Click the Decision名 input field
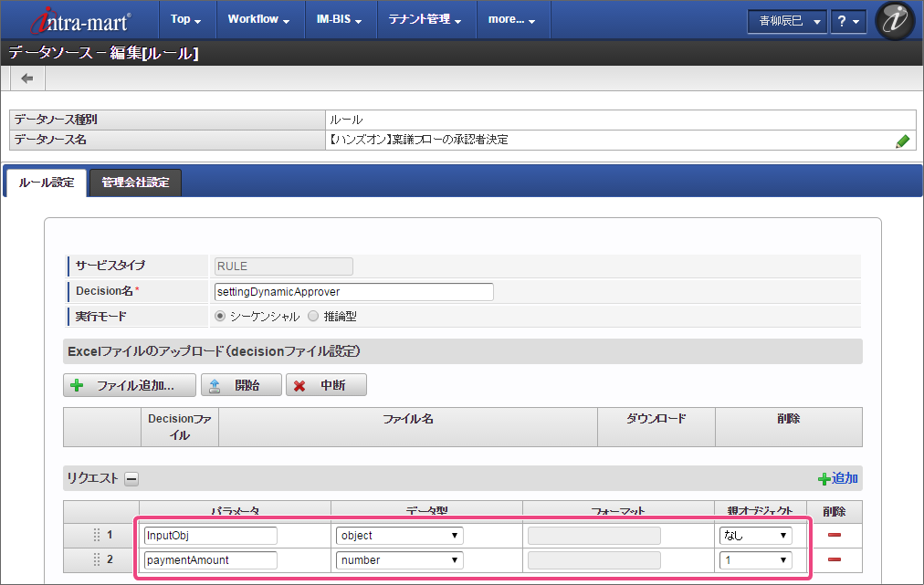924x585 pixels. (352, 292)
